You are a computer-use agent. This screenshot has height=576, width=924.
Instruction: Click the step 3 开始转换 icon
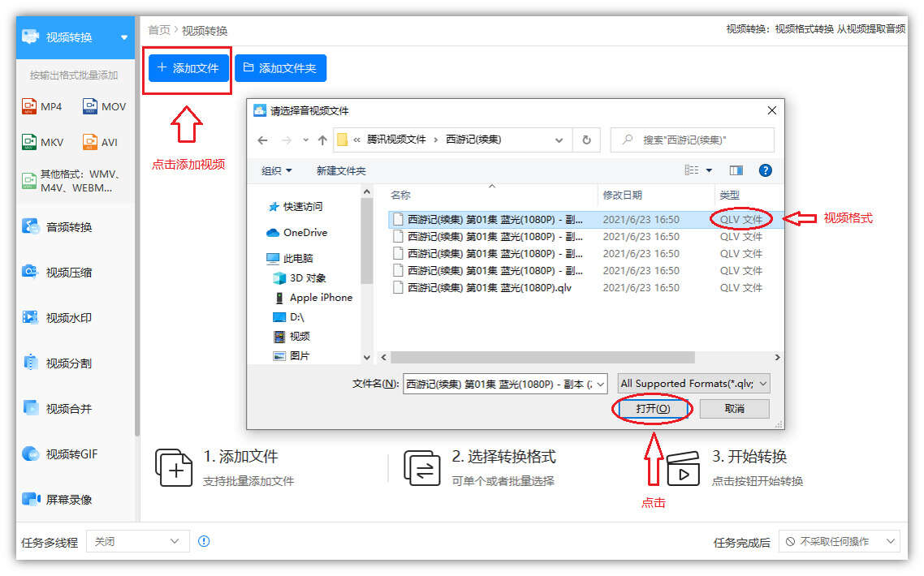pyautogui.click(x=683, y=468)
